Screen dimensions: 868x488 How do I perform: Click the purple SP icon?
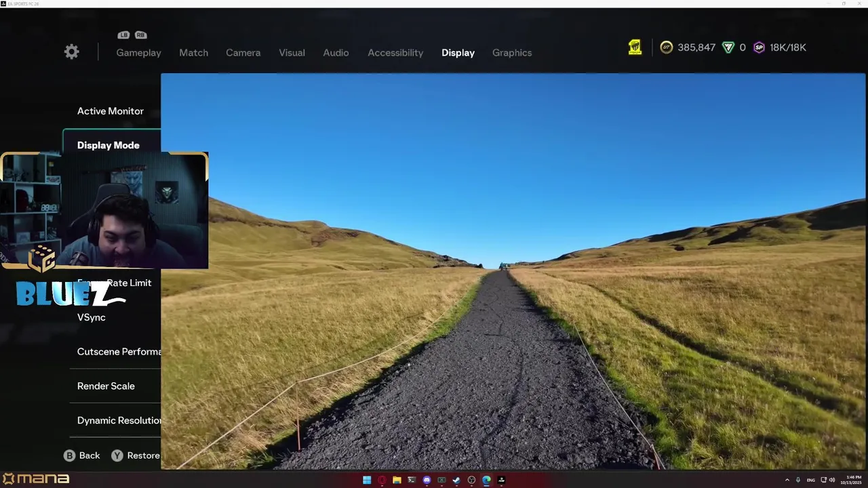tap(759, 47)
